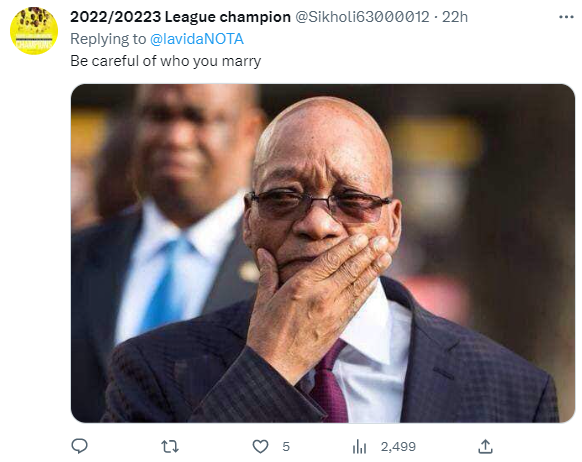Click the Replying to label
Screen dimensions: 582x462
coord(108,39)
